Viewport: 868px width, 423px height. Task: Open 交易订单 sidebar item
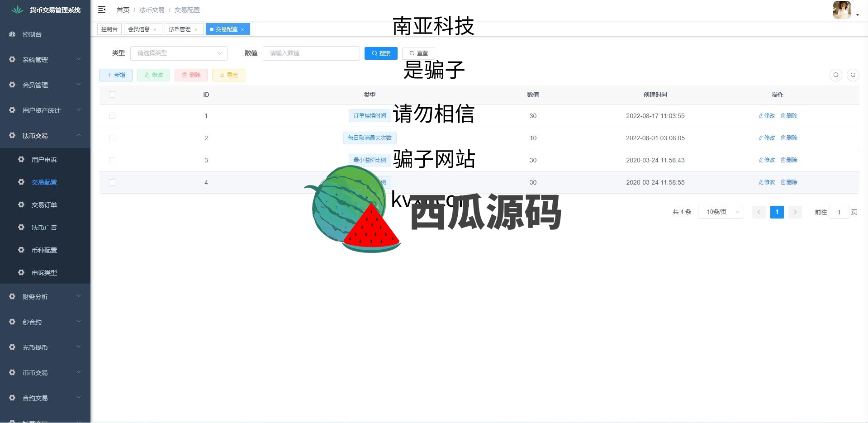click(x=45, y=204)
